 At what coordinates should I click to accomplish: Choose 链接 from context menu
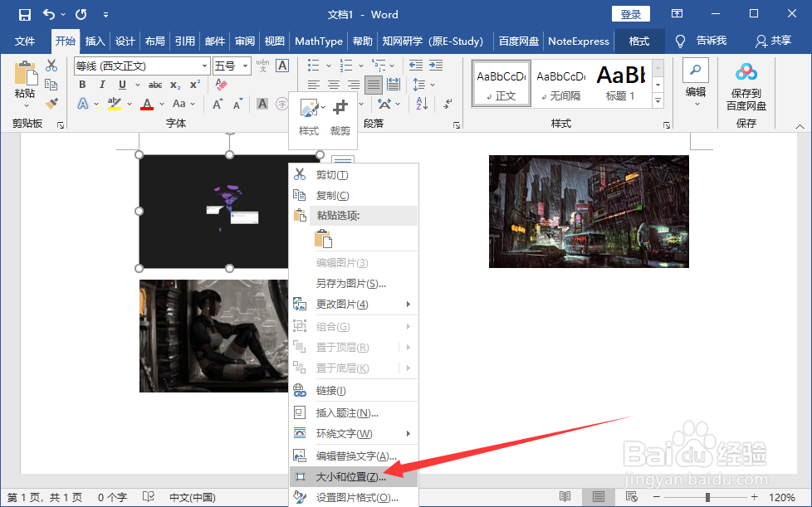click(x=354, y=391)
